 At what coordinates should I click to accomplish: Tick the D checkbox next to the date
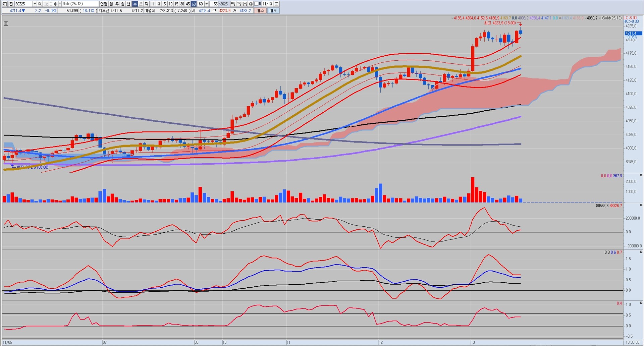click(x=256, y=4)
